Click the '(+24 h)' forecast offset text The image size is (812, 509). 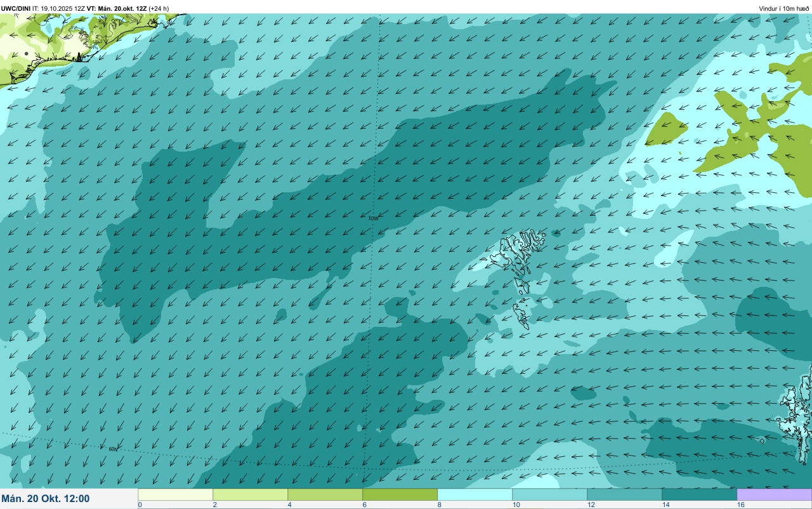[159, 8]
